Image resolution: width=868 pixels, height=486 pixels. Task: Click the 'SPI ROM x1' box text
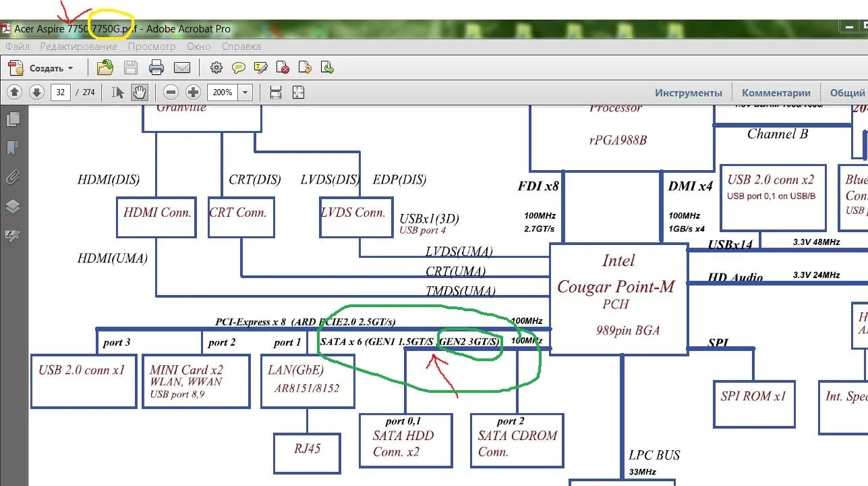(753, 396)
